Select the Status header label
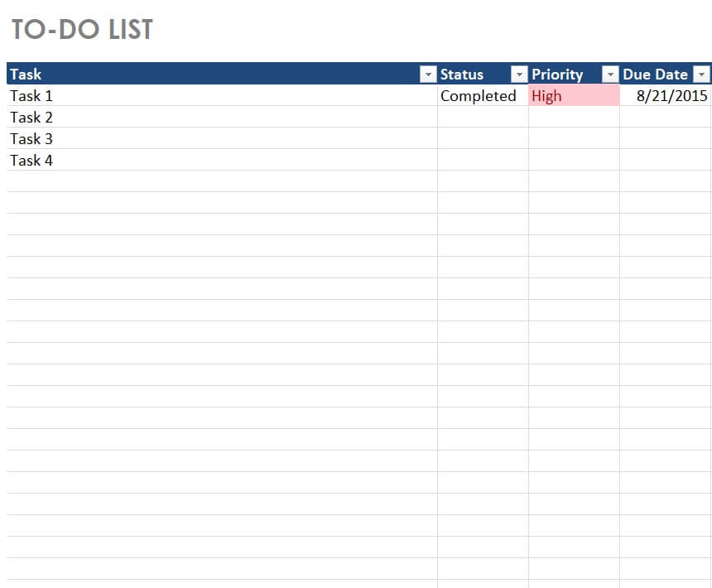The width and height of the screenshot is (712, 588). click(462, 75)
